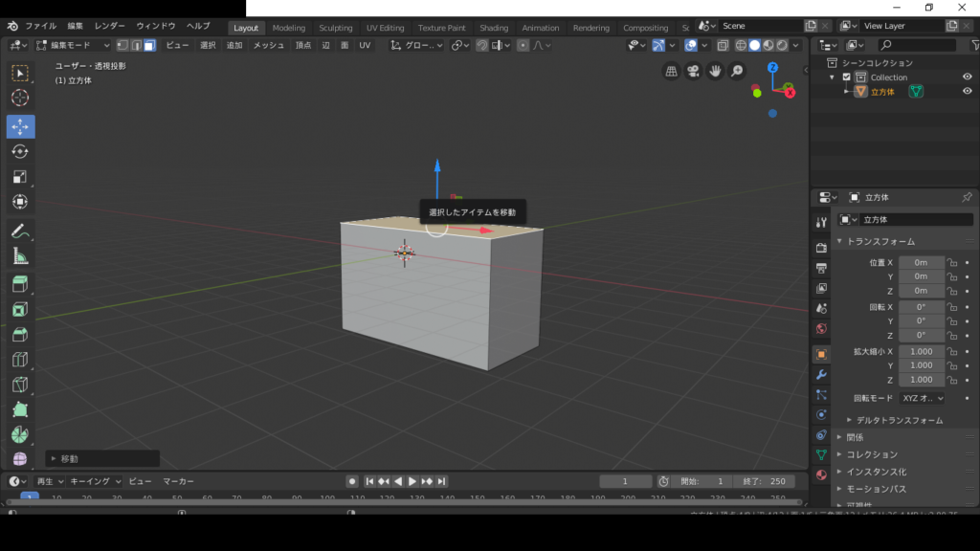Open the Modeling workspace tab

coord(288,28)
